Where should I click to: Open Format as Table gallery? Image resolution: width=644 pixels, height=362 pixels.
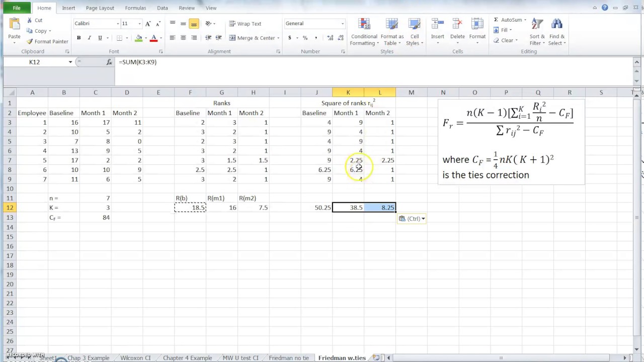pyautogui.click(x=392, y=32)
